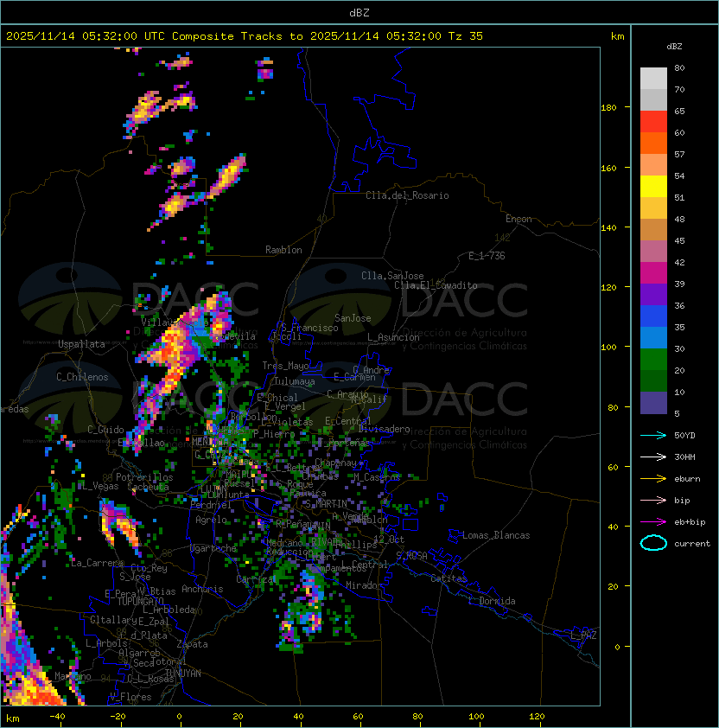Image resolution: width=719 pixels, height=728 pixels.
Task: Click the 100 km vertical axis tick
Action: click(x=608, y=348)
